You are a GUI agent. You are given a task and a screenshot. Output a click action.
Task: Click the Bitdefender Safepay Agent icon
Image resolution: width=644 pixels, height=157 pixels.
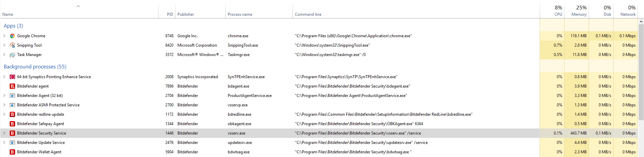(x=12, y=124)
